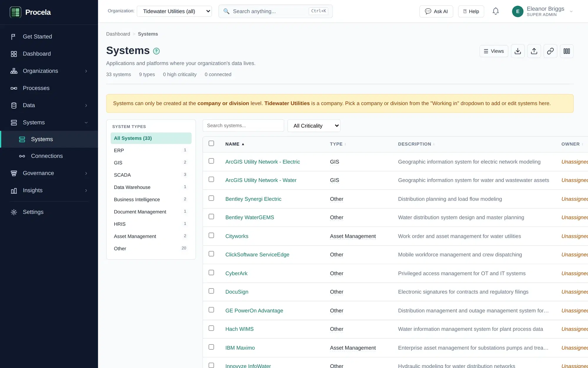Click the Settings gear icon
Screen dimensions: 588x368
pos(14,212)
